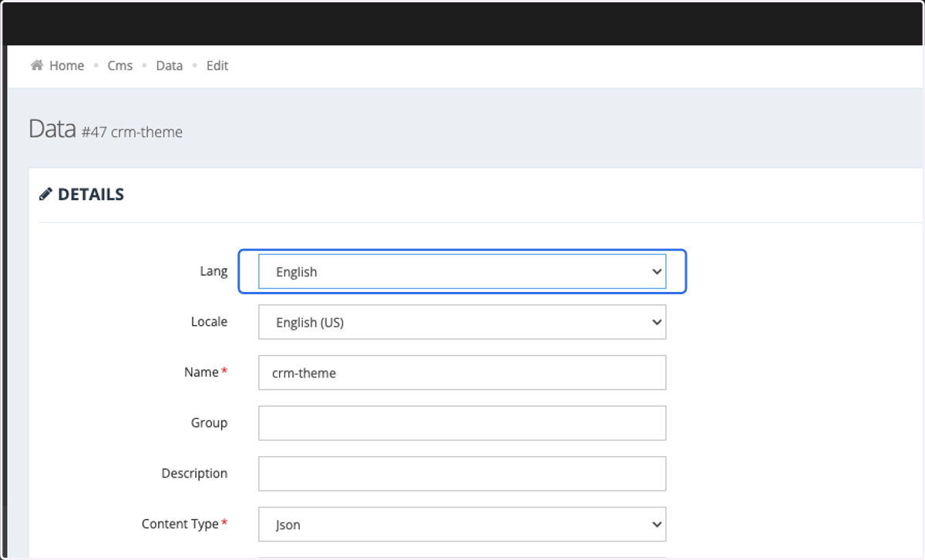Select the Edit breadcrumb item

(x=217, y=65)
